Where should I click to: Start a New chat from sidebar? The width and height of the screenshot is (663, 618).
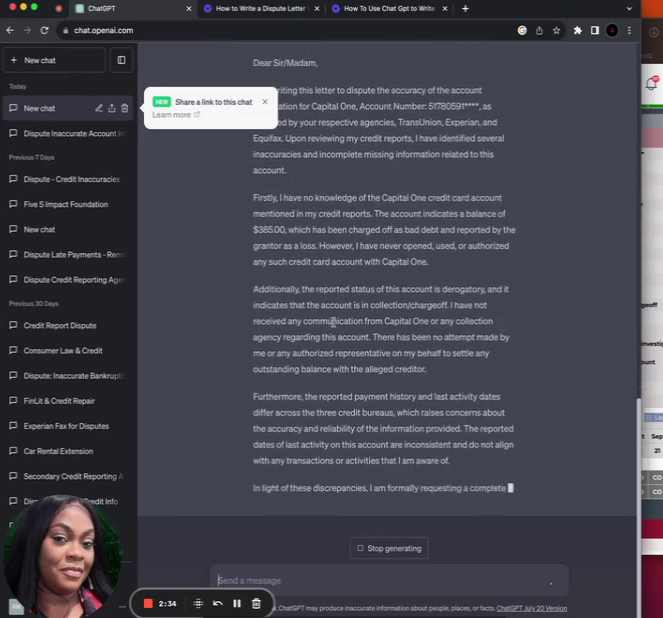tap(53, 60)
